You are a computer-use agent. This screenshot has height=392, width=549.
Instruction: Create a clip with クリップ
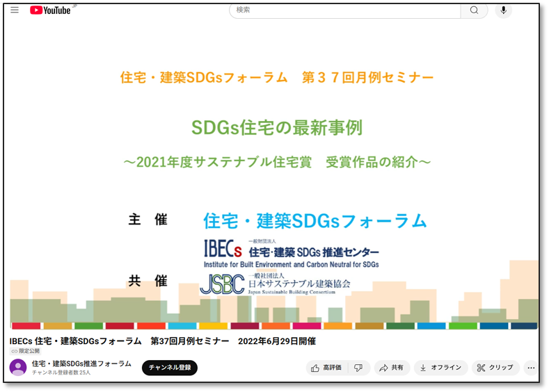(495, 368)
